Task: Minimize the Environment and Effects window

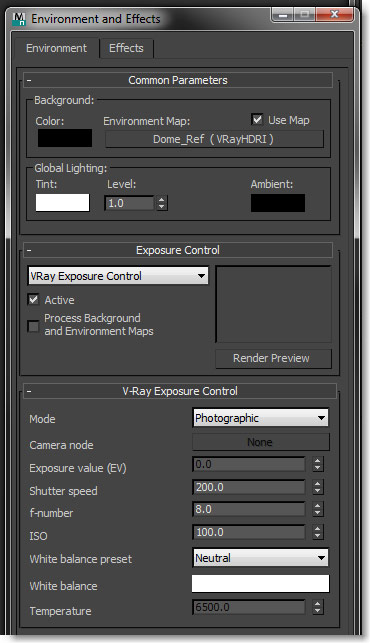Action: tap(282, 14)
